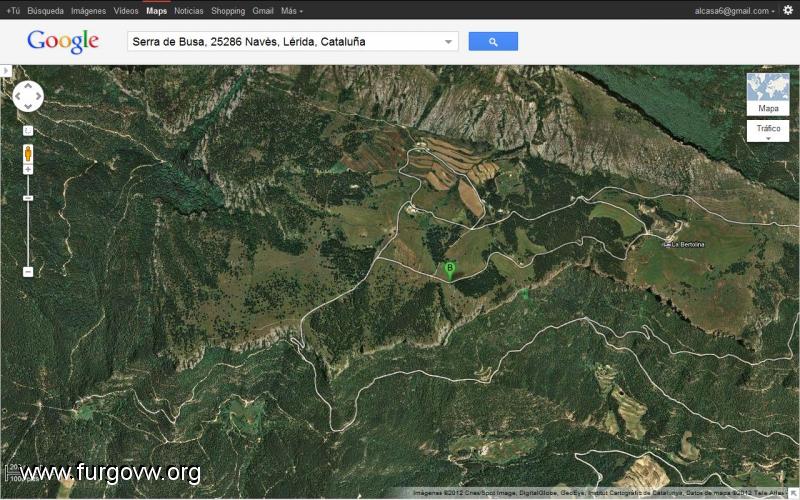Go to Noticias in the top bar
This screenshot has width=800, height=500.
(189, 11)
